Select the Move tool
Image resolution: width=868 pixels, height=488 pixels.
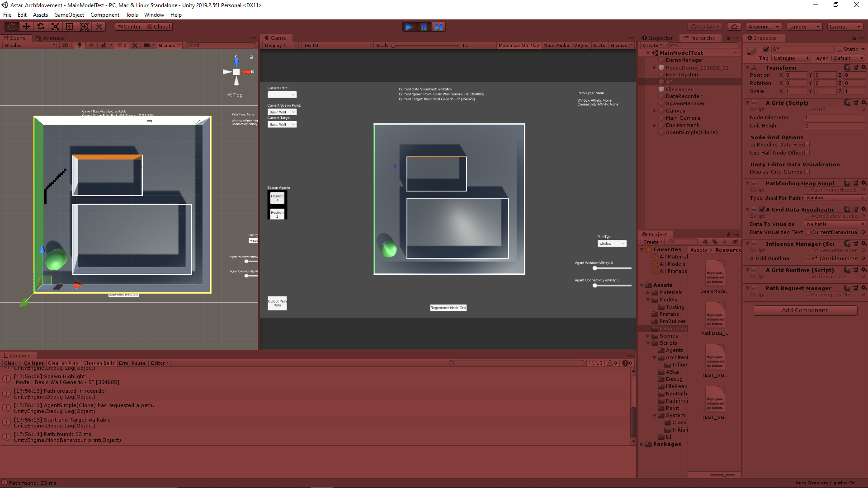[26, 27]
